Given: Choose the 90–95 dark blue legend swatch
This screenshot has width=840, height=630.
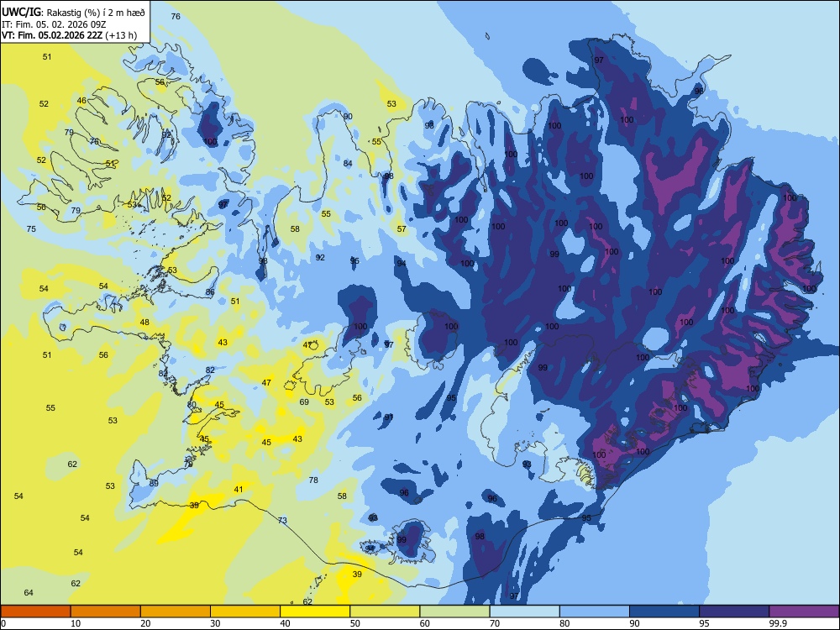Looking at the screenshot, I should (x=664, y=612).
